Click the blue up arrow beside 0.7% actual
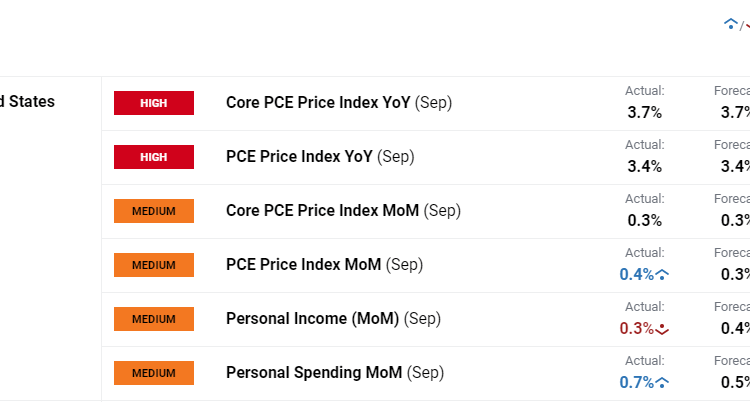 [662, 383]
